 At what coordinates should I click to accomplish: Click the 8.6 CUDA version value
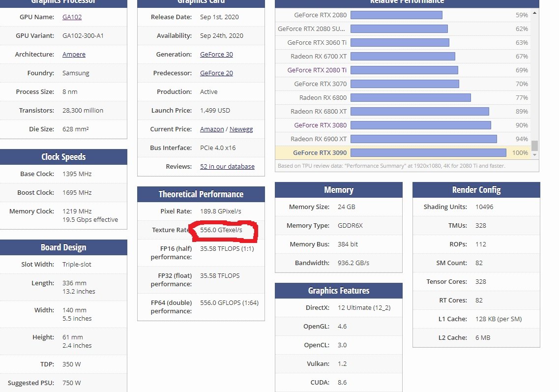342,382
